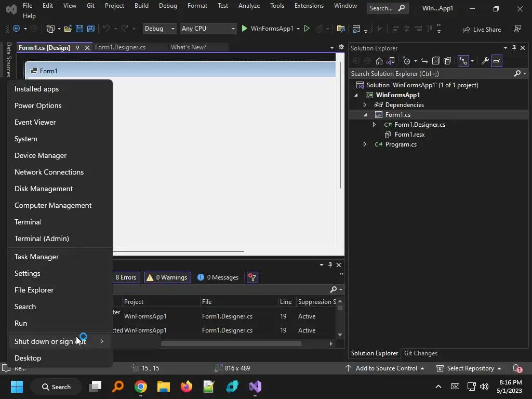Pin toggle for Solution Explorer panel
Screen dimensions: 532x399
pyautogui.click(x=514, y=48)
